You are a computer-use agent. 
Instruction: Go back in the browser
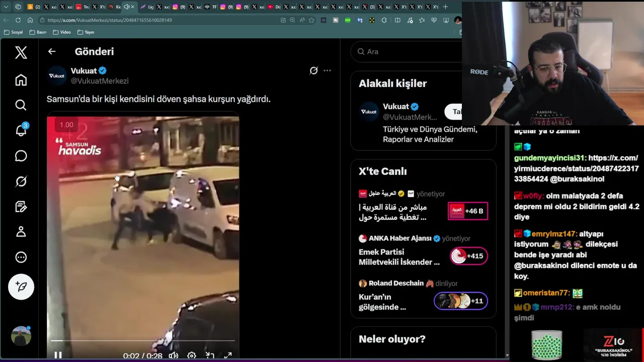point(6,20)
